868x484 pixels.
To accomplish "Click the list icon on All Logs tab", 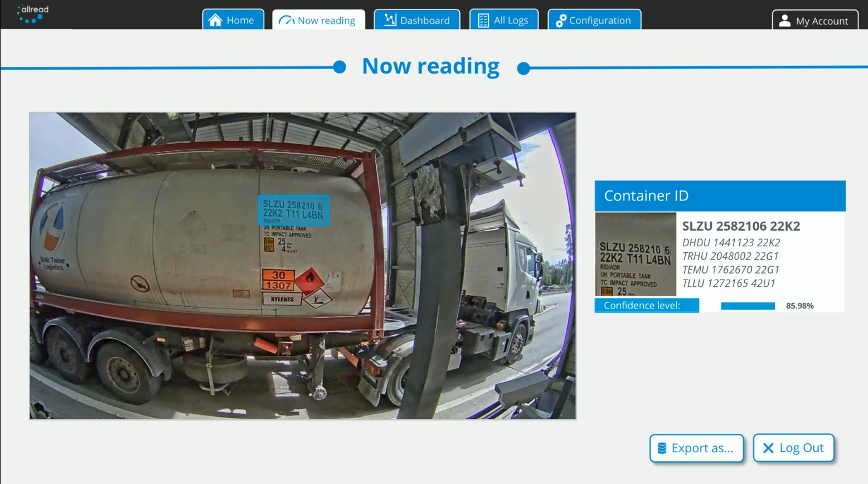I will coord(483,21).
